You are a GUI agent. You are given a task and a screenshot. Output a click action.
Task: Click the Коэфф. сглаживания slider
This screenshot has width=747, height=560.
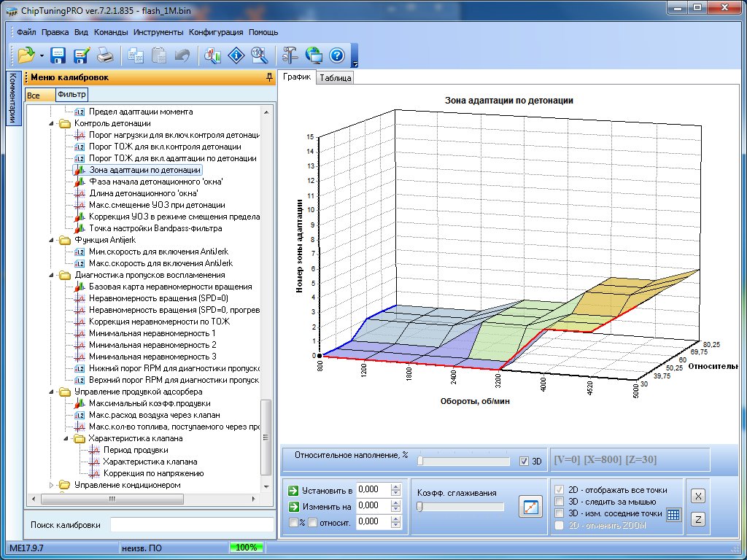460,507
